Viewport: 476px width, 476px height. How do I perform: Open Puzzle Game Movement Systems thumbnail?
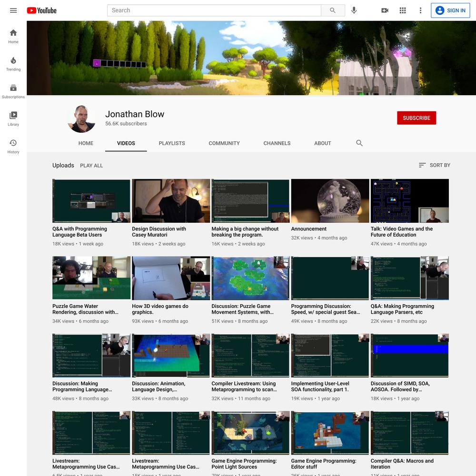coord(250,278)
